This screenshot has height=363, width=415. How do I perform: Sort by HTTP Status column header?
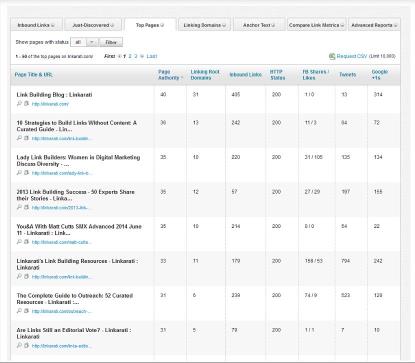point(277,75)
